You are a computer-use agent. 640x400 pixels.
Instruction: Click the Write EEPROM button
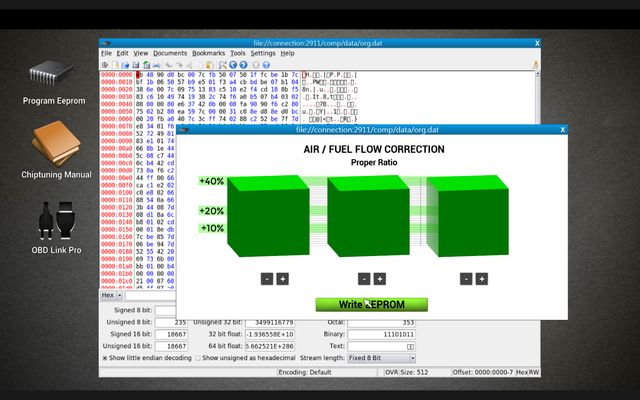click(x=371, y=304)
